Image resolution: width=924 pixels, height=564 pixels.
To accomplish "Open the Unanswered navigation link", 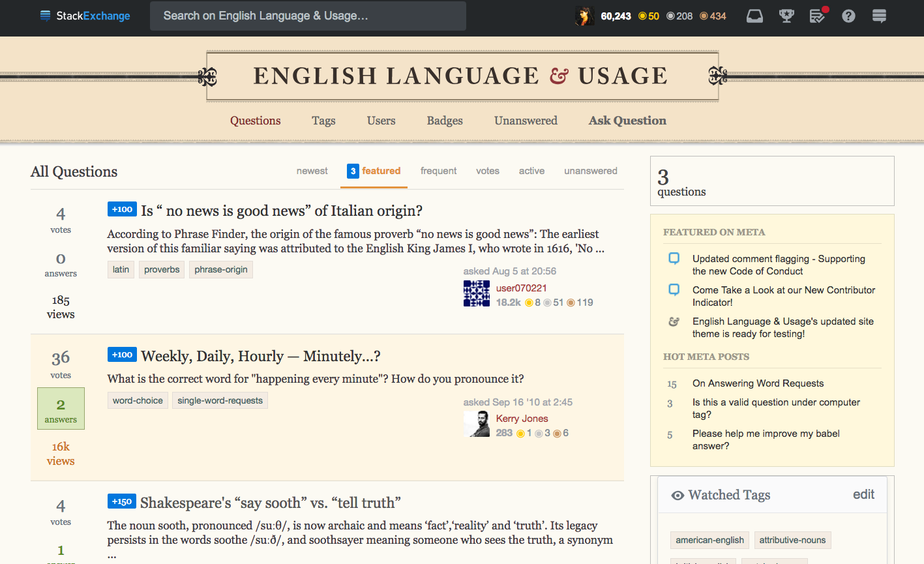I will (526, 121).
